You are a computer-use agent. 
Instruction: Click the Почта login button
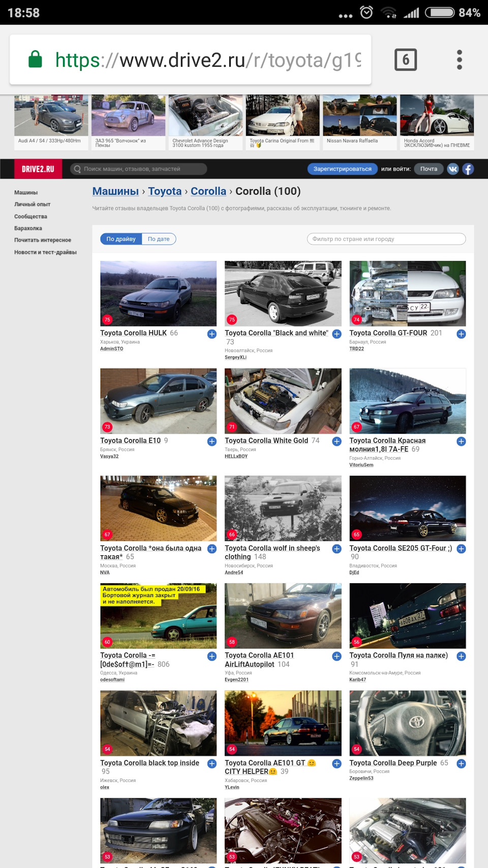click(x=429, y=169)
